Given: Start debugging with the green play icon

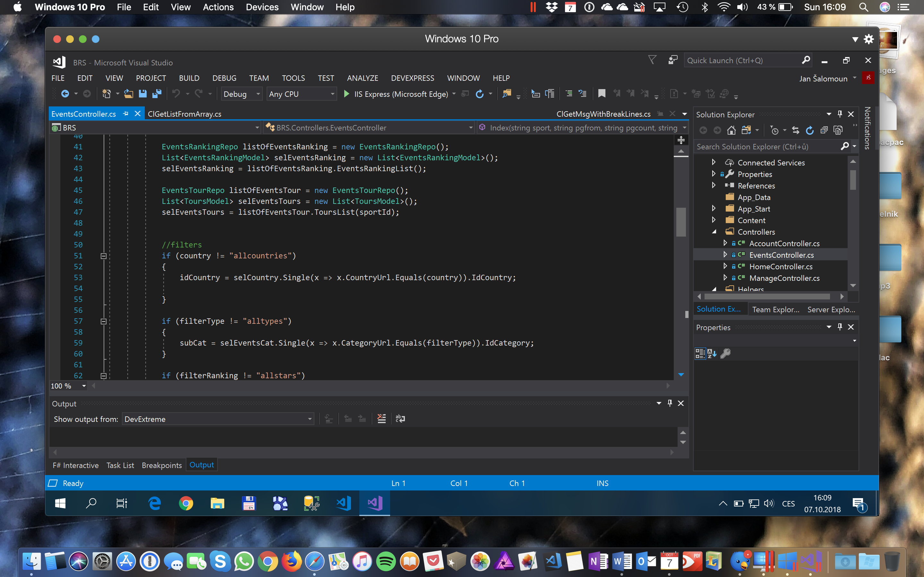Looking at the screenshot, I should click(x=346, y=94).
